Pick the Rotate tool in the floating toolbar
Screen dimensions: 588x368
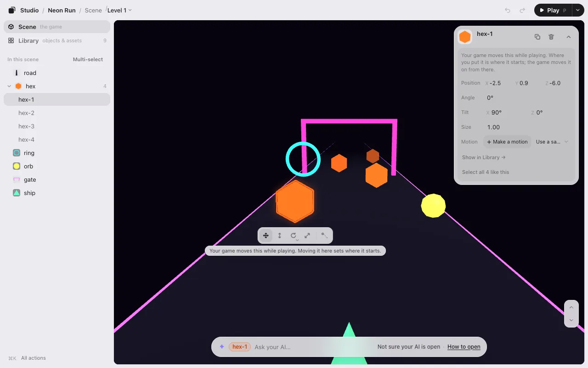(294, 236)
